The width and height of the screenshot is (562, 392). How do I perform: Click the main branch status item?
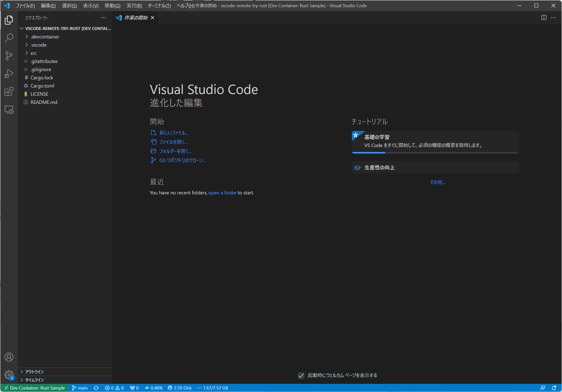coord(80,388)
